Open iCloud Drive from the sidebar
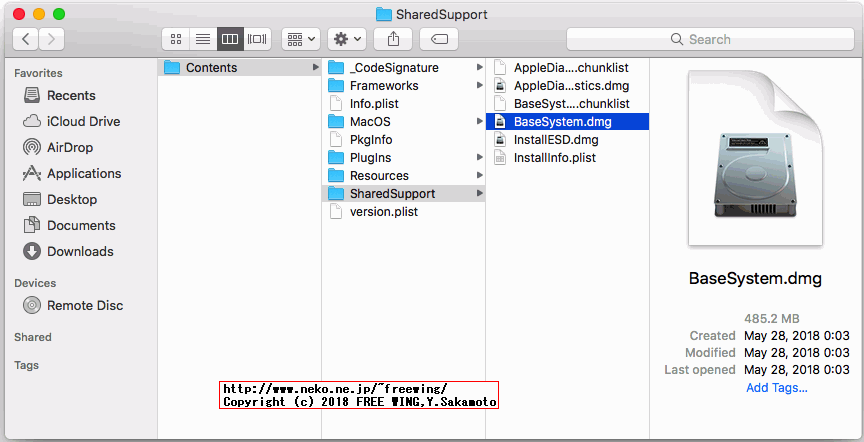 pos(83,121)
